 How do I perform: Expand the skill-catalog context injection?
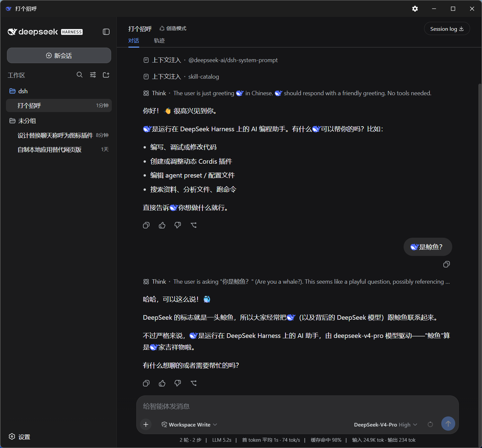[181, 77]
